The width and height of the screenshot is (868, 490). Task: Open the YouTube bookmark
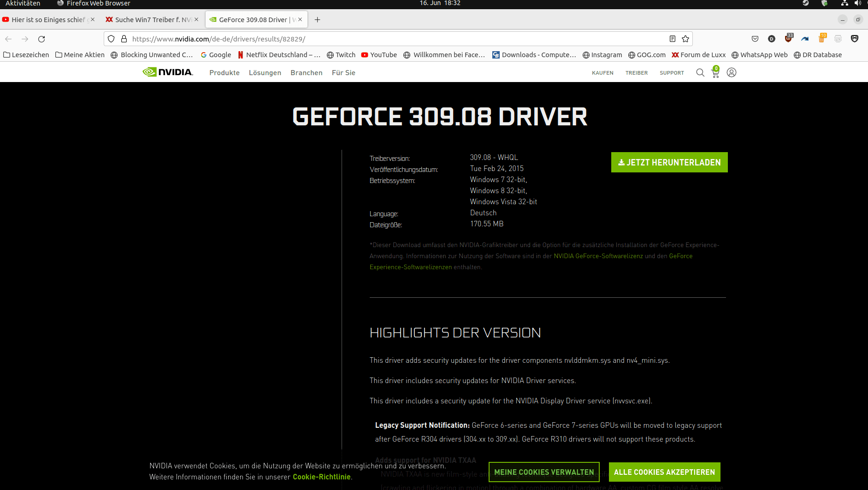coord(379,55)
